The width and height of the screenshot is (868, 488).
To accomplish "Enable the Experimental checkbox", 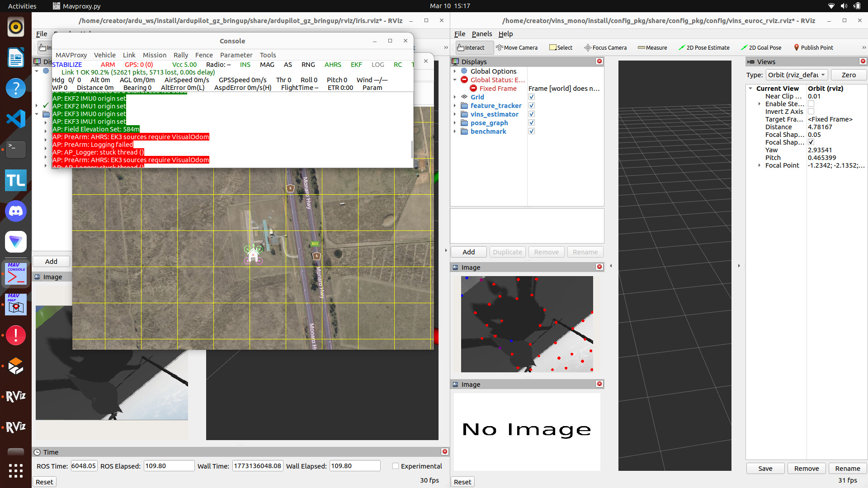I will (396, 466).
